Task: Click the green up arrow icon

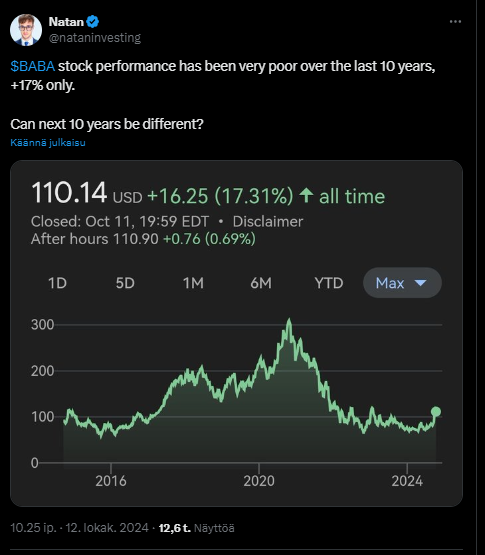Action: pyautogui.click(x=306, y=196)
